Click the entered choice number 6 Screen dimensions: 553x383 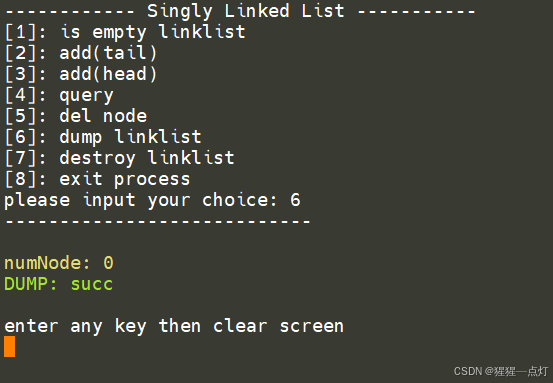295,200
